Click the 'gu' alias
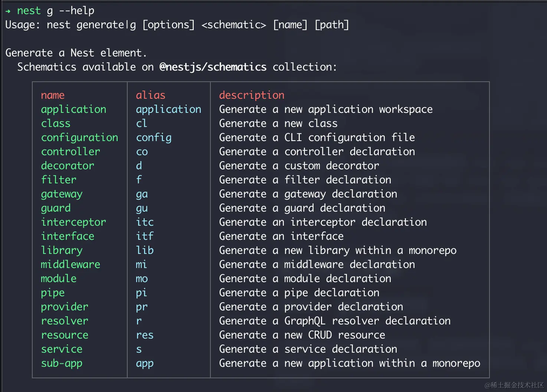This screenshot has height=392, width=547. tap(142, 209)
